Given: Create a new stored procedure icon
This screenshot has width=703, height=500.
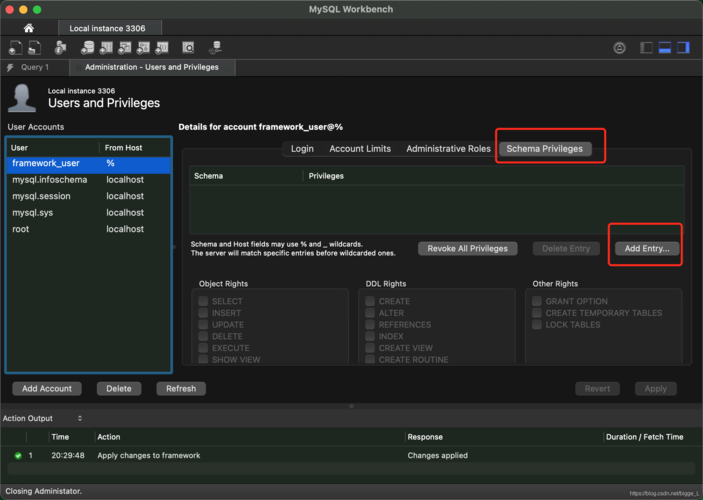Looking at the screenshot, I should click(143, 48).
